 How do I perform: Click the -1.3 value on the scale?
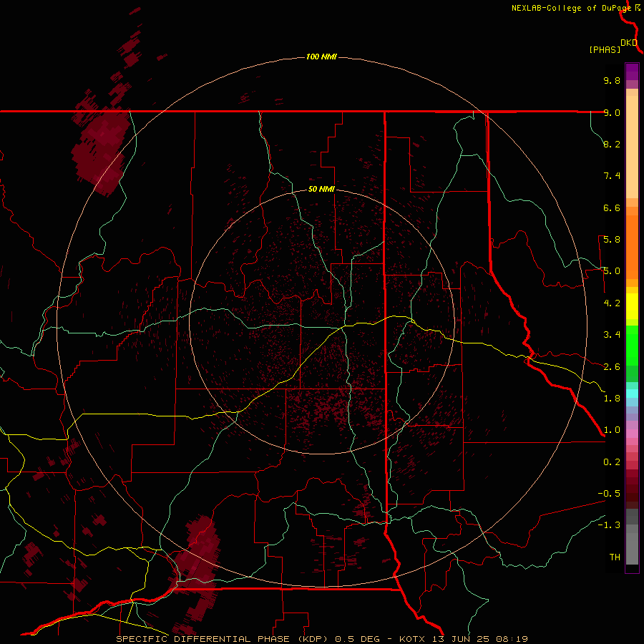(609, 525)
